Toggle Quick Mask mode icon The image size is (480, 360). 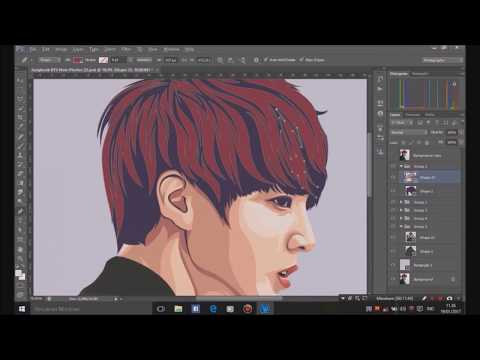coord(20,287)
